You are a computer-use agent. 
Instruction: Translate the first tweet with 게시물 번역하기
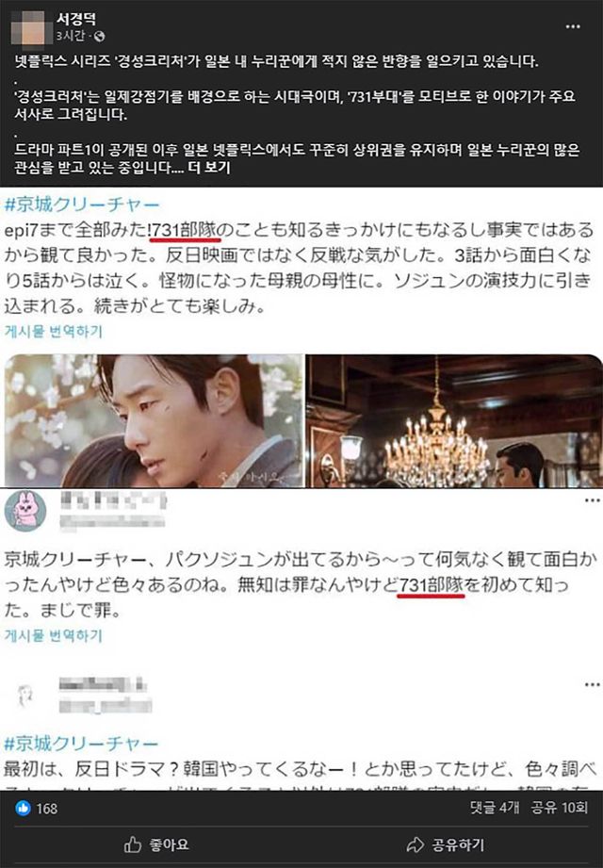53,331
